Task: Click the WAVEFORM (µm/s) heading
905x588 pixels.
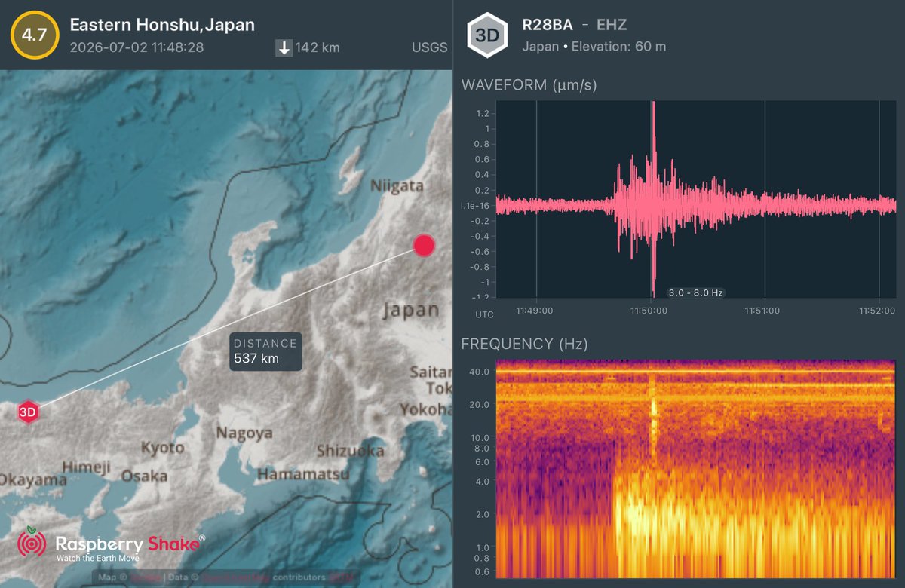Action: [529, 85]
